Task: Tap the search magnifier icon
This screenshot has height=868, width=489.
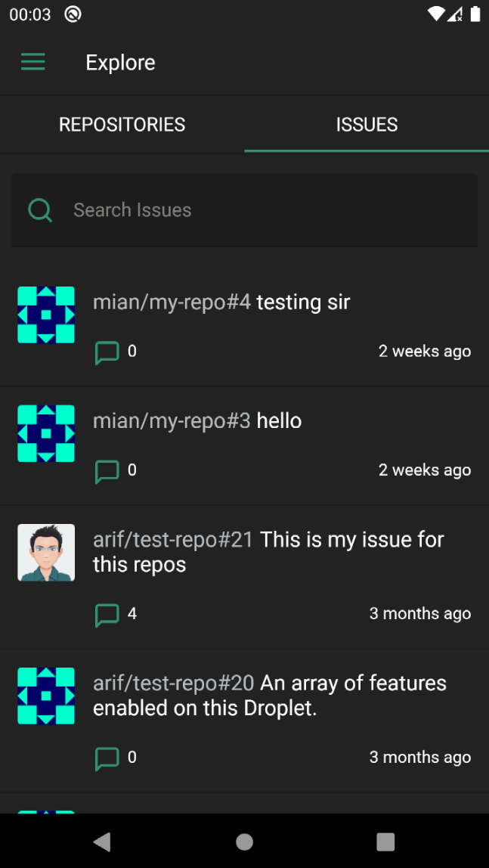Action: click(40, 210)
